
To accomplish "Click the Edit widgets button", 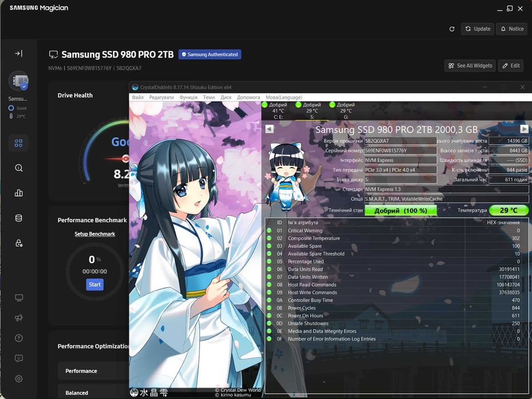I will coord(511,66).
